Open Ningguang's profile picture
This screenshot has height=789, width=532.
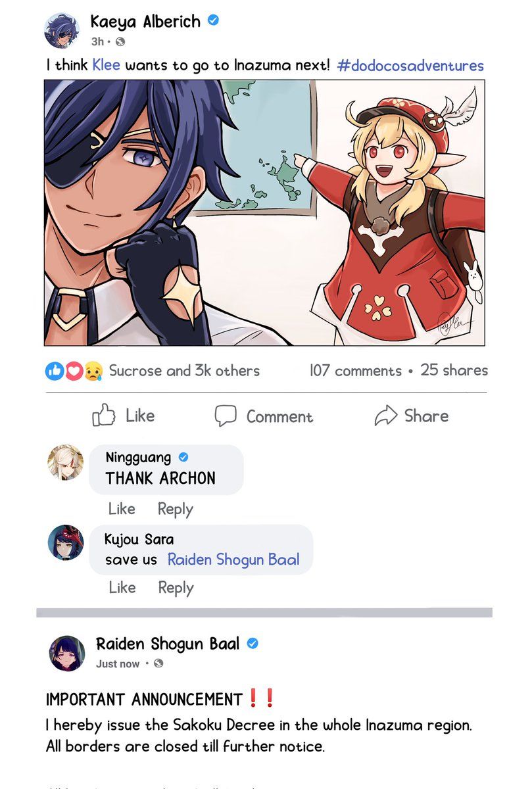tap(66, 463)
